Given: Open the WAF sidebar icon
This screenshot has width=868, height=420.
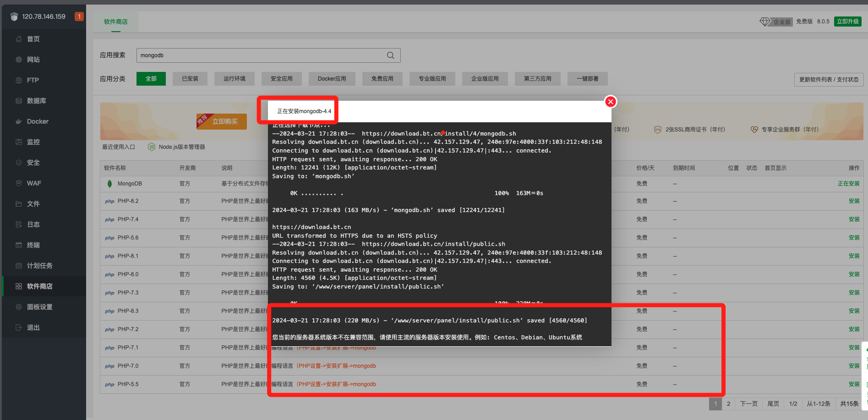Looking at the screenshot, I should pos(19,183).
